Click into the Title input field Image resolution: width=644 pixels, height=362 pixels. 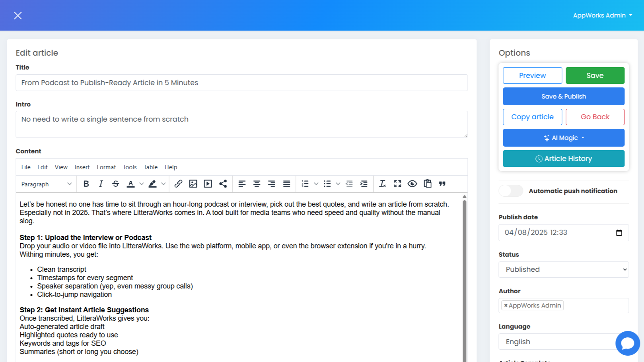(241, 83)
